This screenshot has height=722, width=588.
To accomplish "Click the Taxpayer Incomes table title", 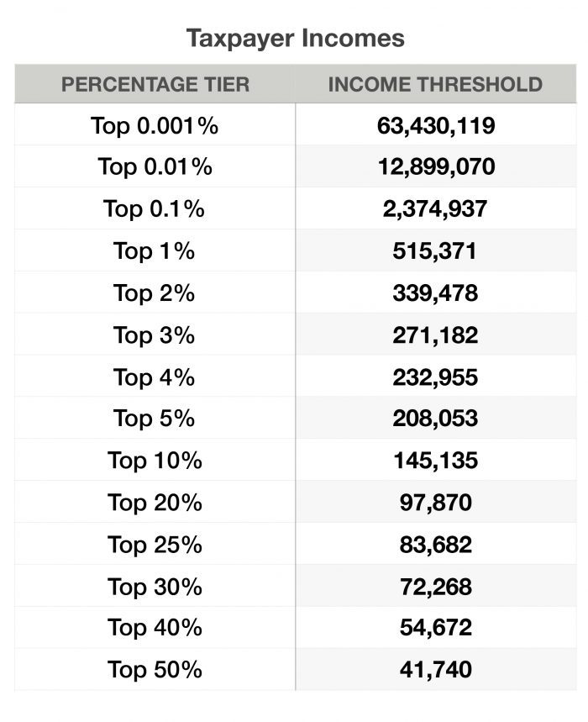I will [x=295, y=38].
